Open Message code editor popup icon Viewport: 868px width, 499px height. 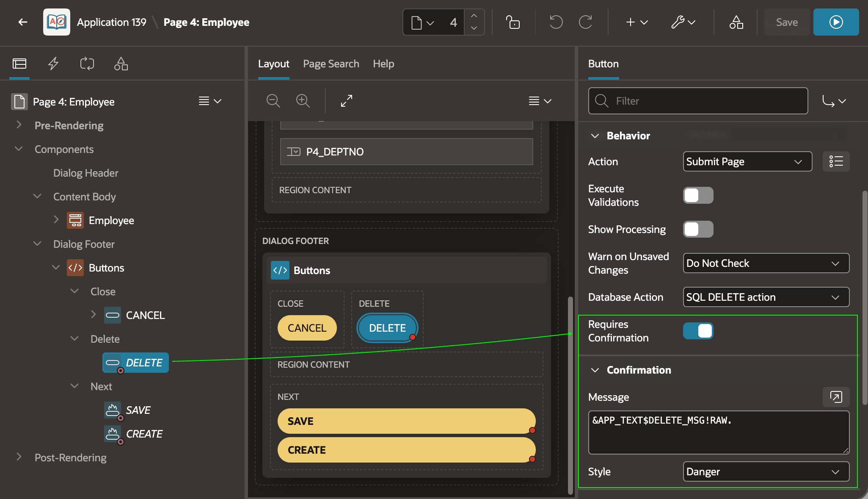pos(836,397)
